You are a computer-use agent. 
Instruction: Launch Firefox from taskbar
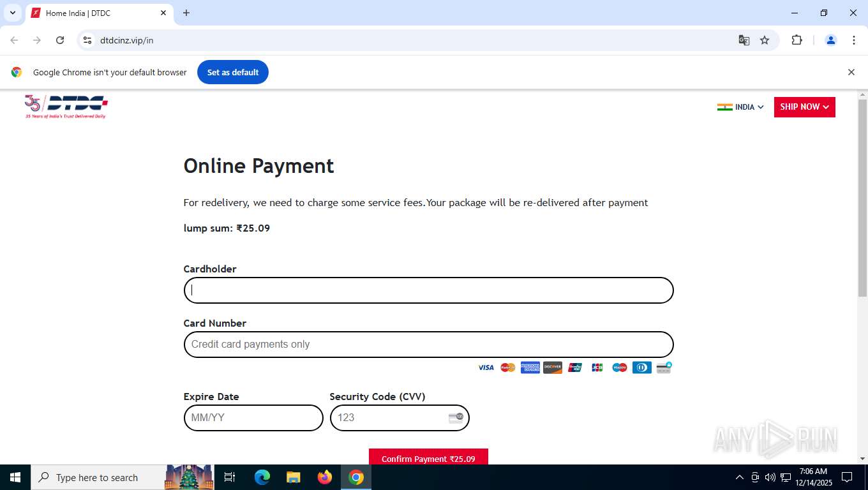(x=325, y=477)
